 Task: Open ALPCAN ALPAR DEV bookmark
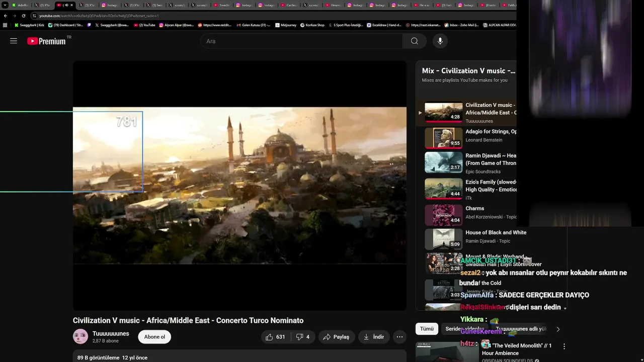[499, 25]
